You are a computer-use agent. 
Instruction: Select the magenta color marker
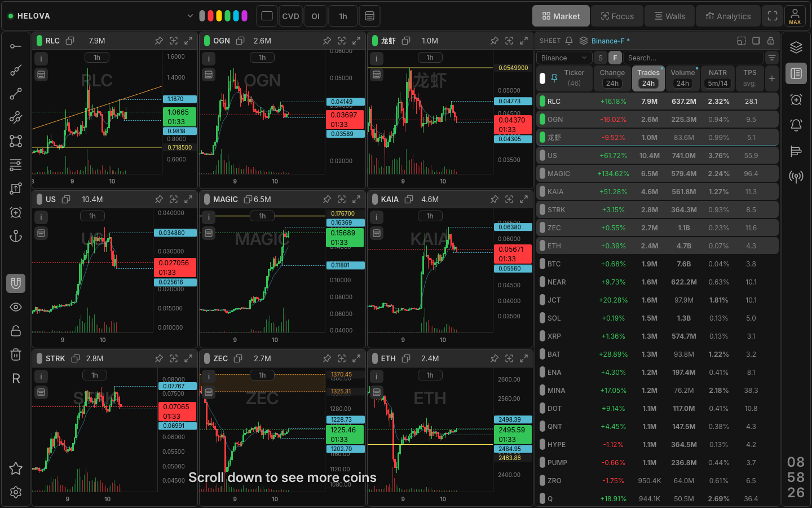(245, 16)
